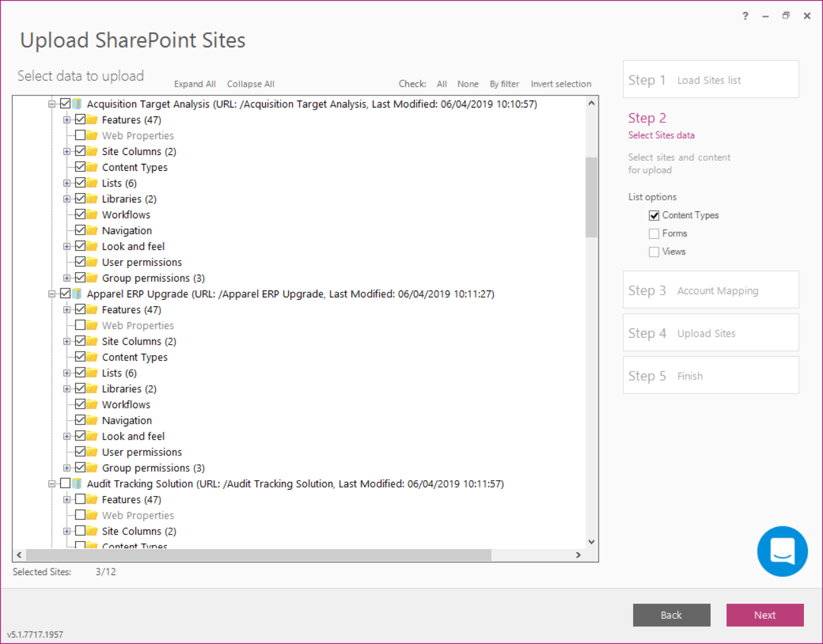Click the None check link
This screenshot has height=644, width=823.
click(x=468, y=84)
